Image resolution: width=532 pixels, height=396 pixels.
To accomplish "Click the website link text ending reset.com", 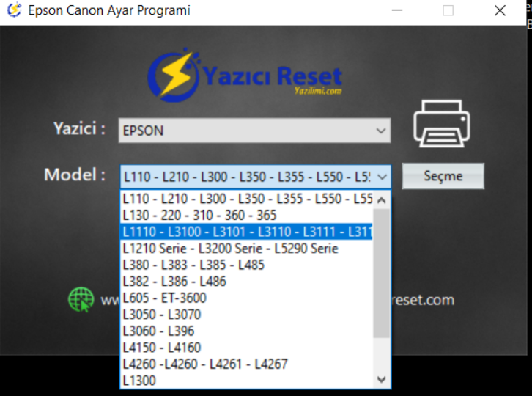I will (x=423, y=300).
